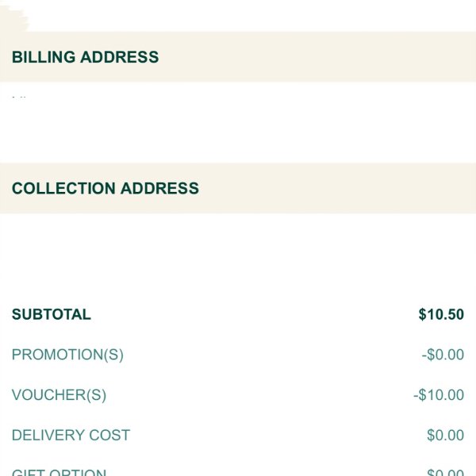The height and width of the screenshot is (476, 476).
Task: Click the VOUCHER(S) label
Action: pyautogui.click(x=59, y=395)
